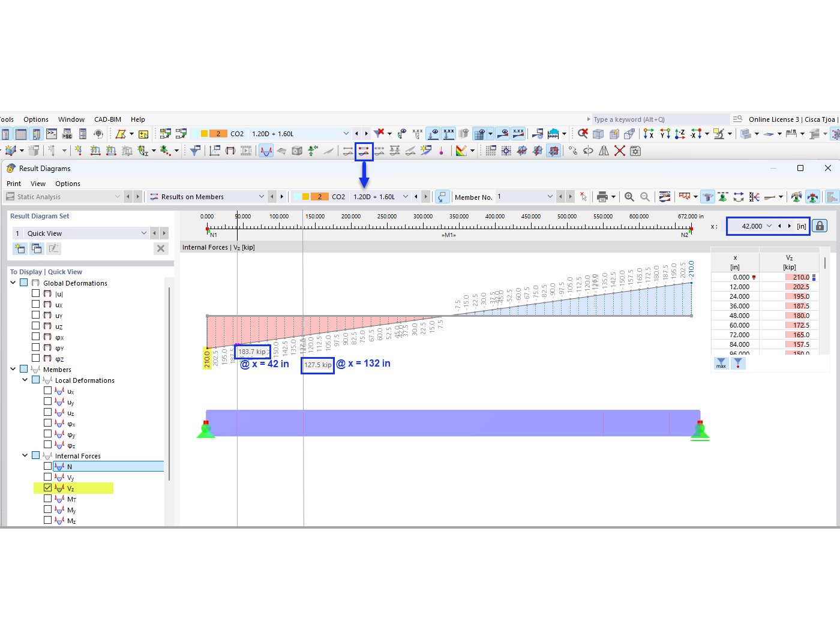Open the Options menu in Result Diagrams

(x=68, y=184)
